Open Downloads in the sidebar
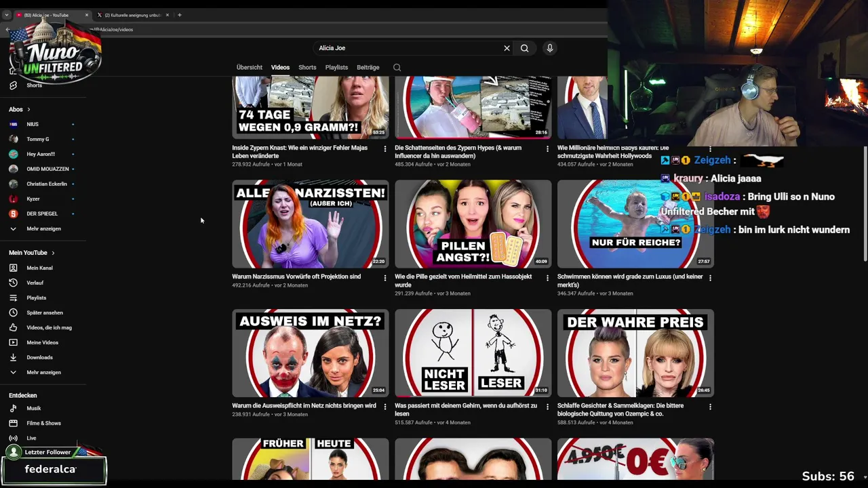The image size is (868, 488). pos(39,357)
